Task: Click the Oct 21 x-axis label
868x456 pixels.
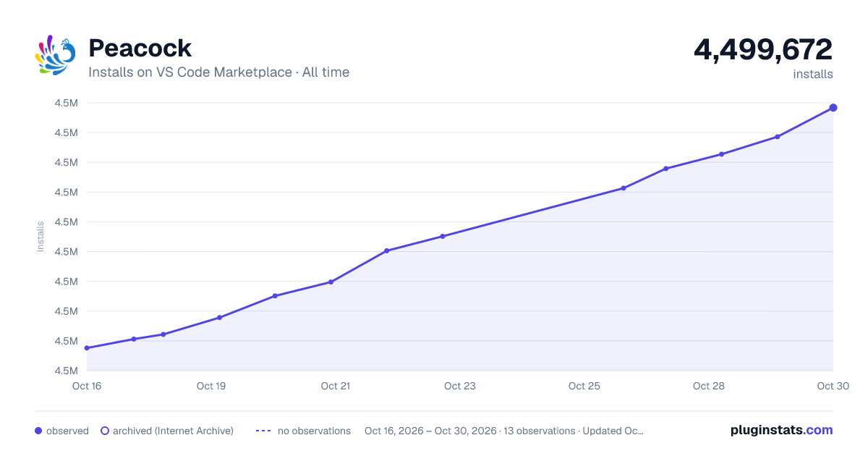Action: 336,386
